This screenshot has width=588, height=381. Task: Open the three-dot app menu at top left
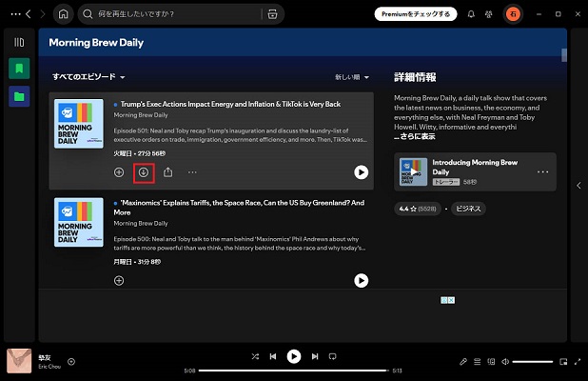[16, 14]
